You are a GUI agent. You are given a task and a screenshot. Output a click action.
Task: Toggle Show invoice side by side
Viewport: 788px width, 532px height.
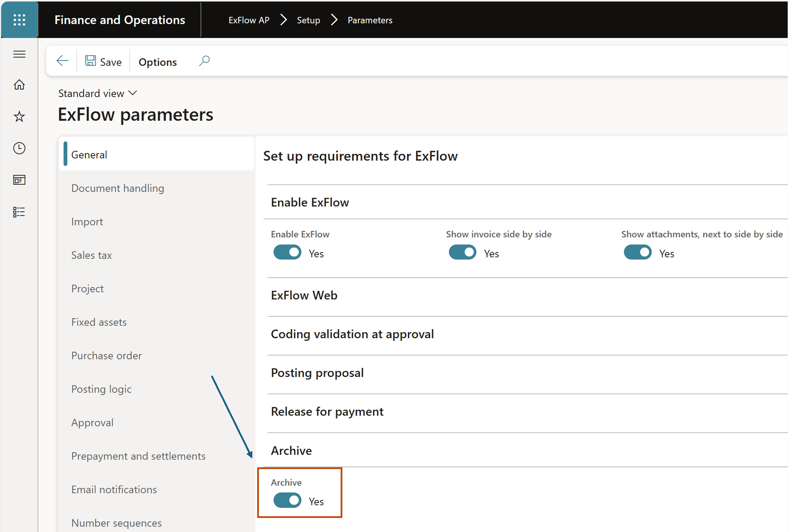[x=462, y=252]
